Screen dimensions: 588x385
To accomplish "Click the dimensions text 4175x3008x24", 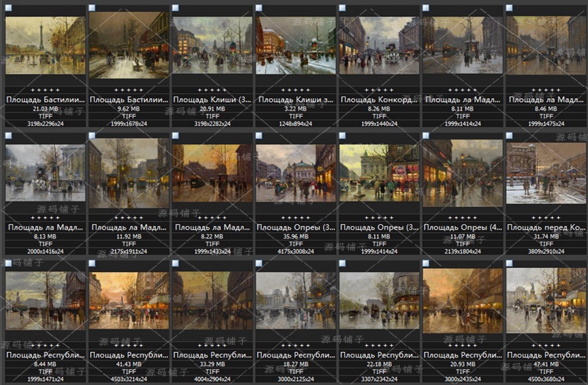I will click(296, 252).
